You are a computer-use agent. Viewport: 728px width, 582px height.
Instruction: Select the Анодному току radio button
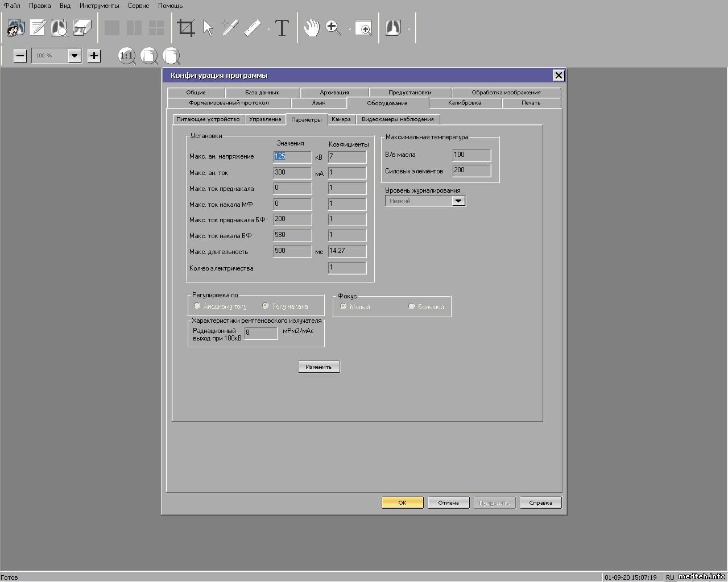point(197,306)
